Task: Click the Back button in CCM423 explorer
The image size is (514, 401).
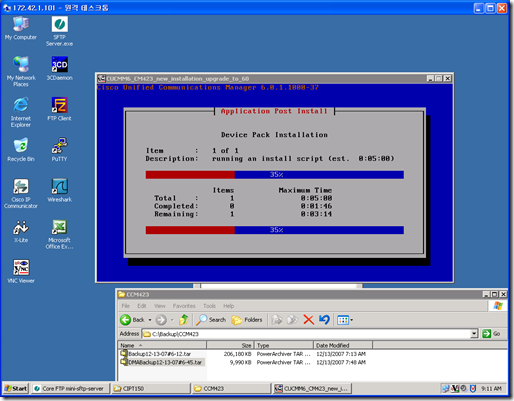Action: (132, 320)
